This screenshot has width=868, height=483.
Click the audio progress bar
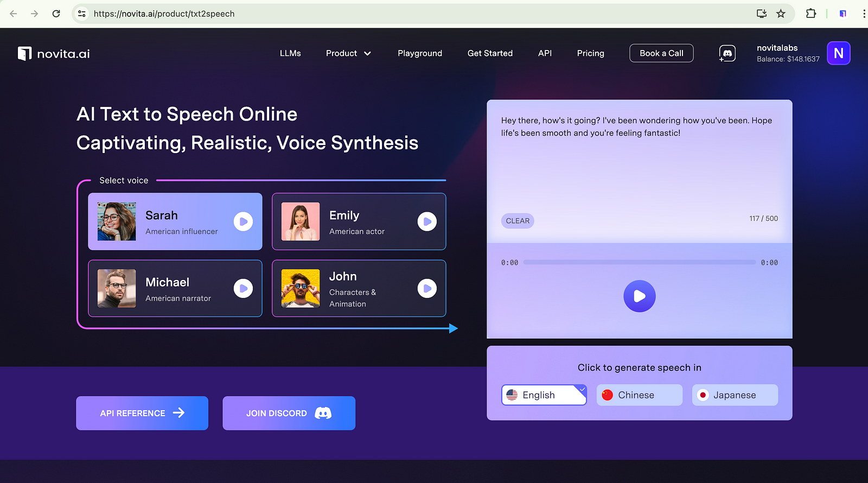tap(639, 262)
